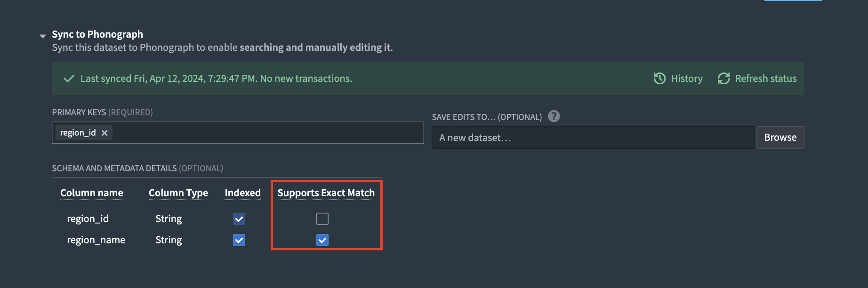Image resolution: width=868 pixels, height=288 pixels.
Task: Click the Indexed column header
Action: click(x=242, y=193)
